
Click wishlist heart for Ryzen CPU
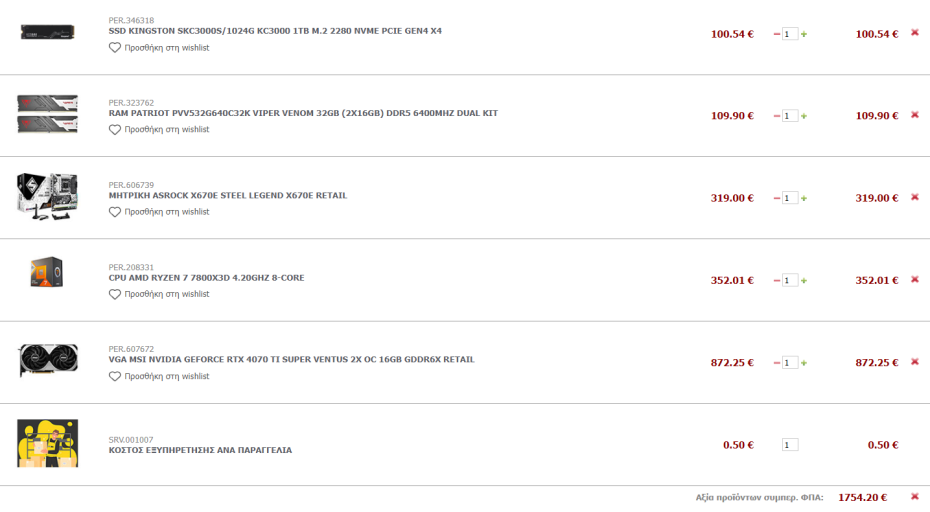pos(115,294)
